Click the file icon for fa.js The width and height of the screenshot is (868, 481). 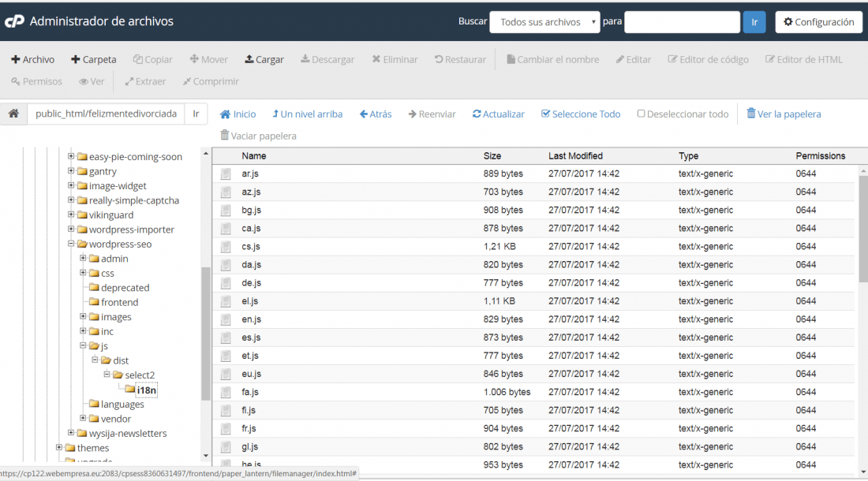pyautogui.click(x=226, y=392)
